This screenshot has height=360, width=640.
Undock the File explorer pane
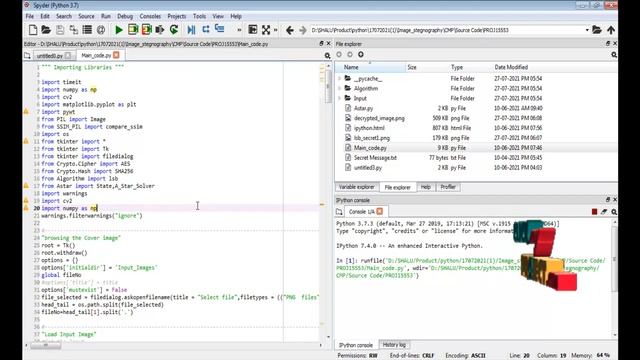[x=608, y=43]
